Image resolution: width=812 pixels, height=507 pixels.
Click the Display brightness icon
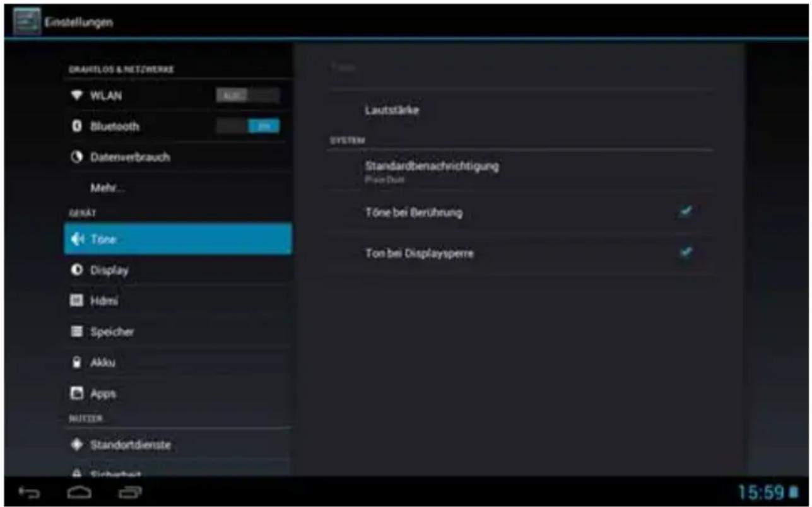(77, 270)
